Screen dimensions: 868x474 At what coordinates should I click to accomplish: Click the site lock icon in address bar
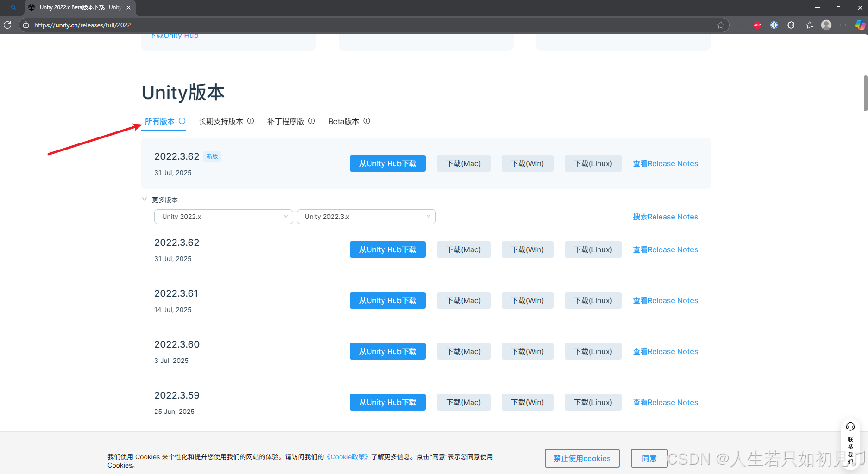tap(26, 25)
